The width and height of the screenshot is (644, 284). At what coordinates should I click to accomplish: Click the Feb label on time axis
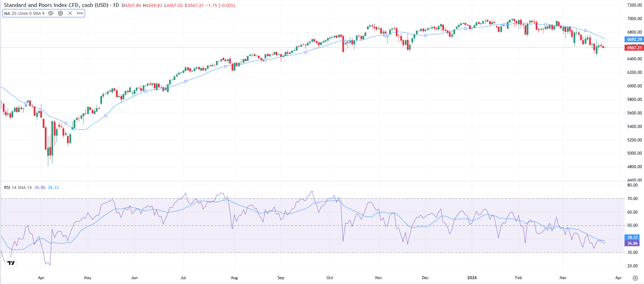point(519,278)
